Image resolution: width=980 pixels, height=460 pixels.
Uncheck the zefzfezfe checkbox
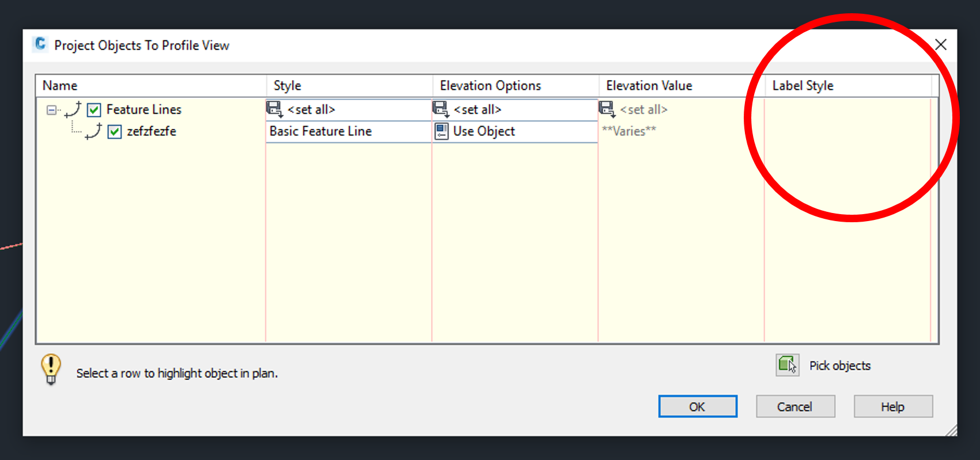click(115, 132)
